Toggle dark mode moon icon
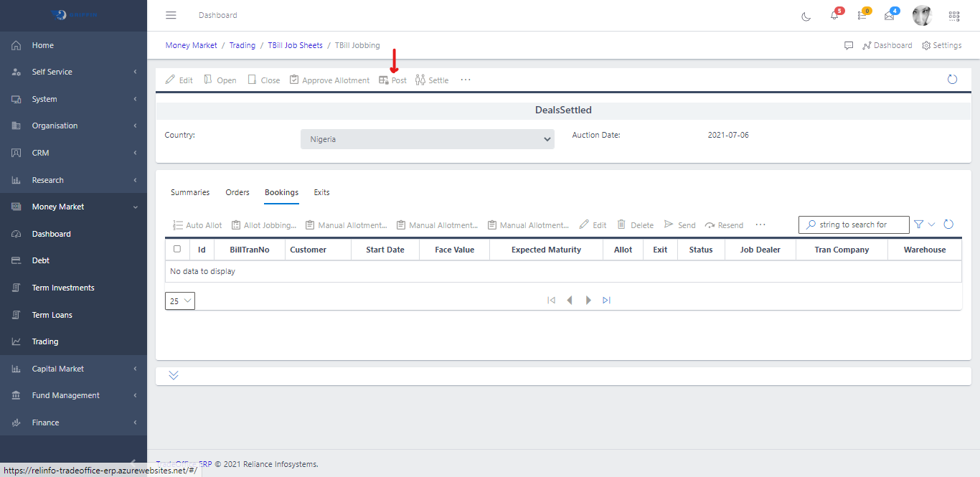This screenshot has width=980, height=477. (806, 16)
